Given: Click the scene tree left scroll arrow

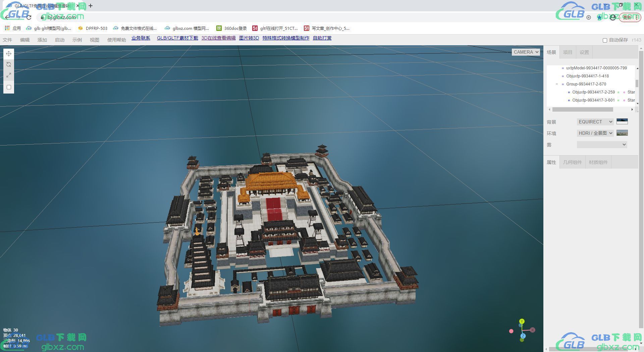Looking at the screenshot, I should coord(549,110).
